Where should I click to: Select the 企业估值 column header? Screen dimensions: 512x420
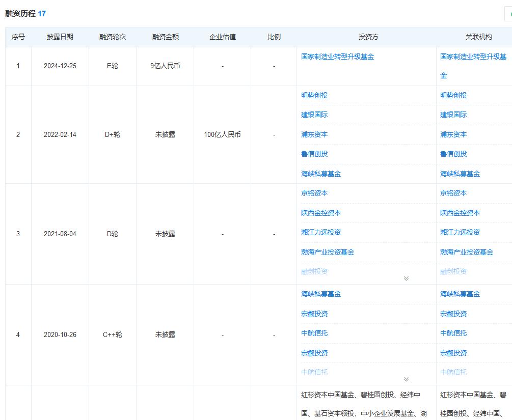pyautogui.click(x=222, y=37)
